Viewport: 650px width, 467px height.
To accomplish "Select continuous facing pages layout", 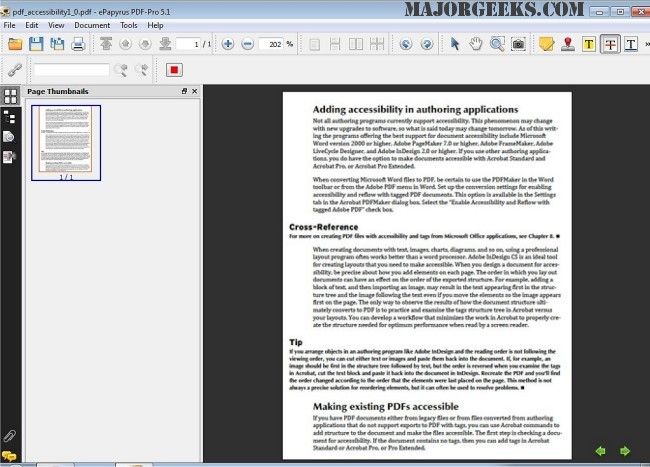I will [x=377, y=44].
